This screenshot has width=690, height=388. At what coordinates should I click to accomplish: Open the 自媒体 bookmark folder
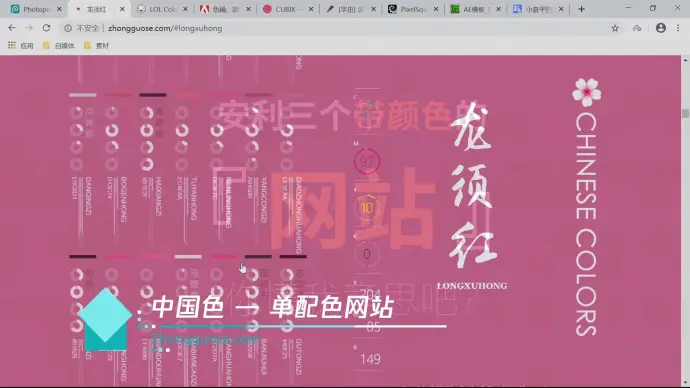[x=59, y=45]
